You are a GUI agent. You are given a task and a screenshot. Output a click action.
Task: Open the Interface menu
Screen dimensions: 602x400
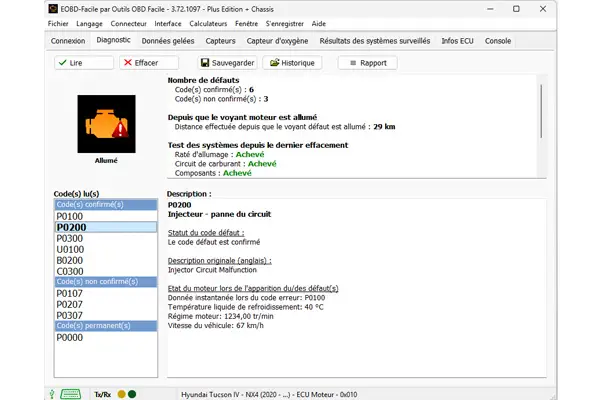coord(168,24)
